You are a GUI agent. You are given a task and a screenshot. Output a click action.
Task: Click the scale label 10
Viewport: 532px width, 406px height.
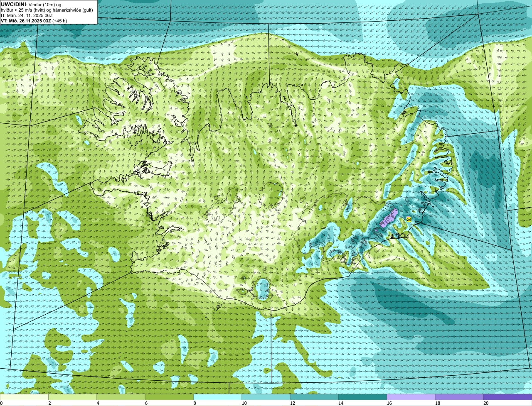[244, 403]
